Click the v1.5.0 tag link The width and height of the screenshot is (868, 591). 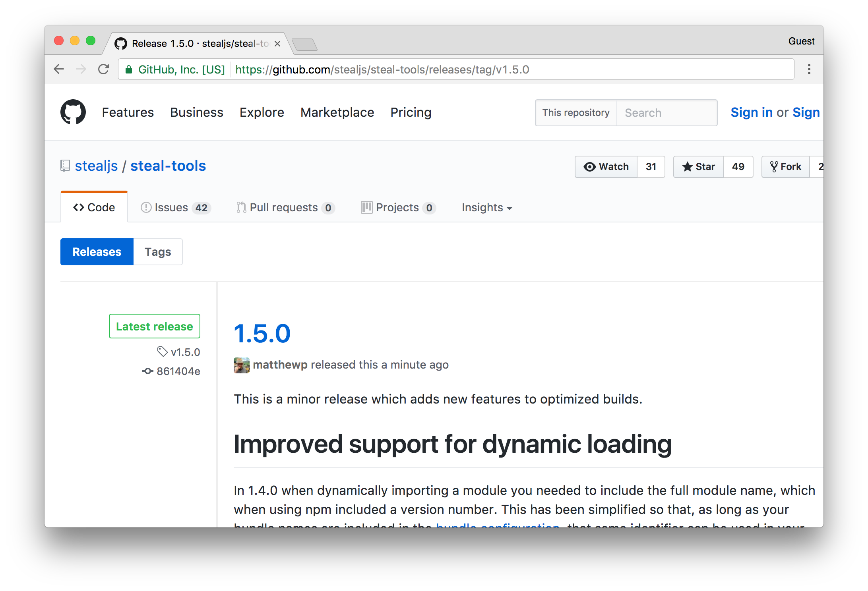pos(186,352)
